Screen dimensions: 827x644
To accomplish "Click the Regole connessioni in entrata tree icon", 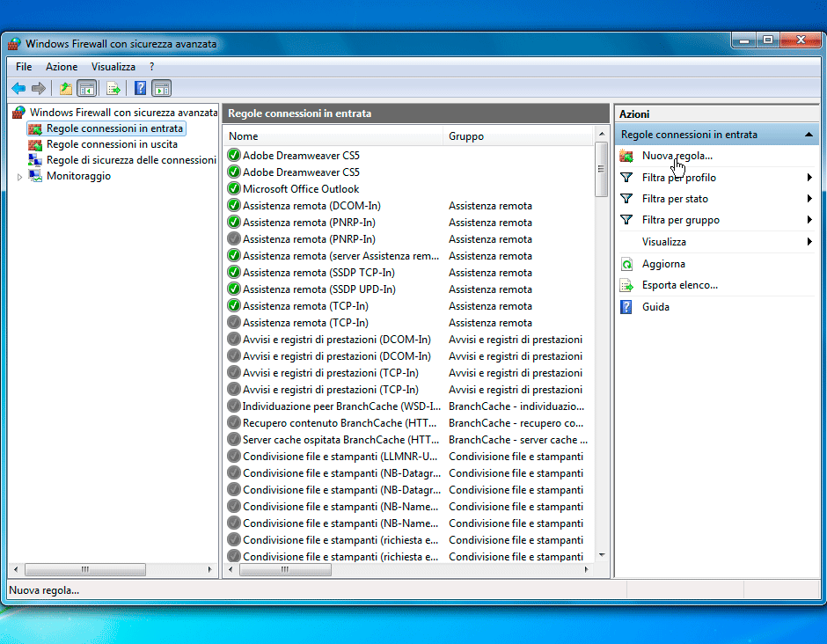I will coord(35,128).
